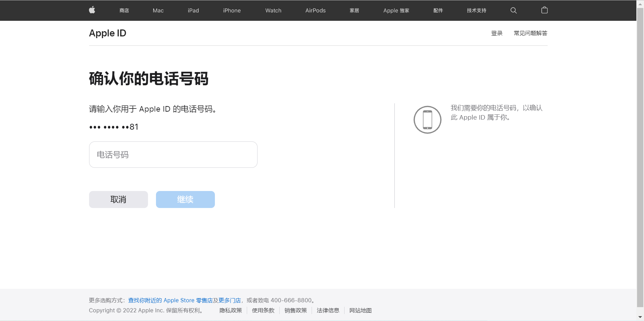Open the 隐私政策 footer link

pos(230,310)
